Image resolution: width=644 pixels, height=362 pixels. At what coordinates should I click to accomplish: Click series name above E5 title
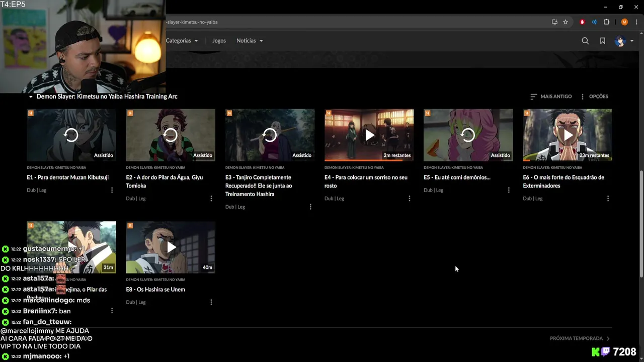pos(453,167)
